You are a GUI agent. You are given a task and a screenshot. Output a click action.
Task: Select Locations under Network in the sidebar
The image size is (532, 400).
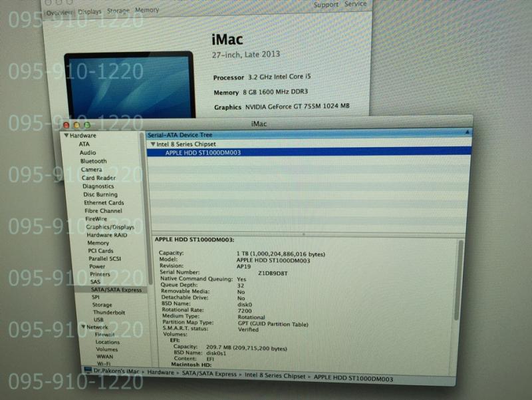(x=108, y=342)
